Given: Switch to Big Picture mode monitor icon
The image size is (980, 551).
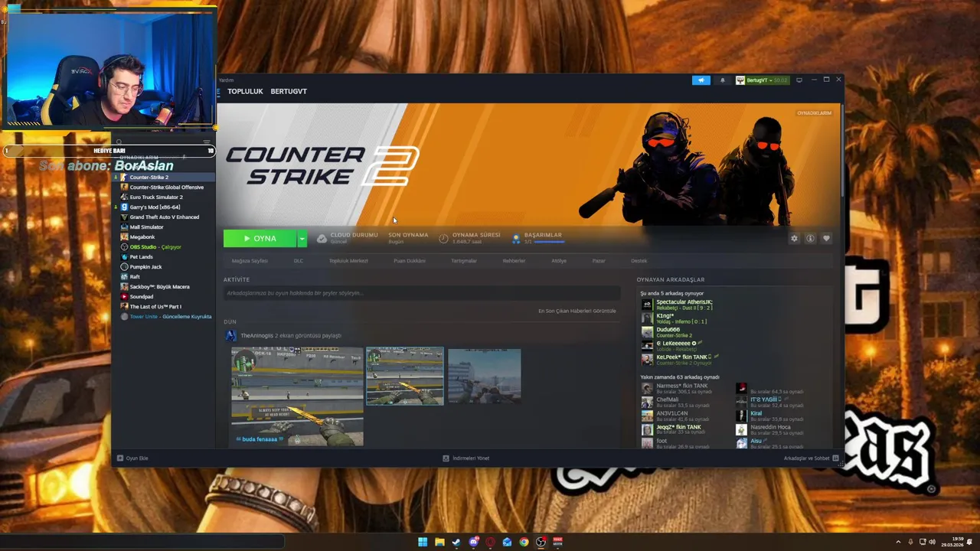Looking at the screenshot, I should pyautogui.click(x=799, y=80).
